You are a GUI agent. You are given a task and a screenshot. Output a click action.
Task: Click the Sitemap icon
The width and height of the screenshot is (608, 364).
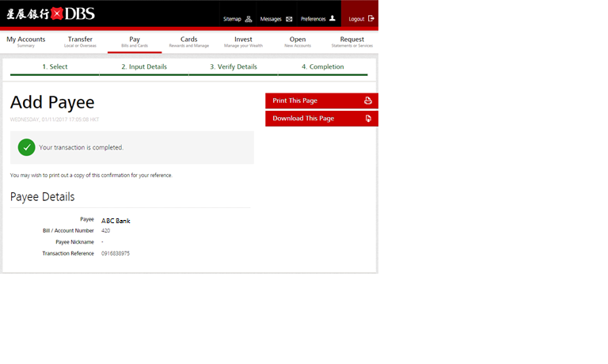point(249,18)
